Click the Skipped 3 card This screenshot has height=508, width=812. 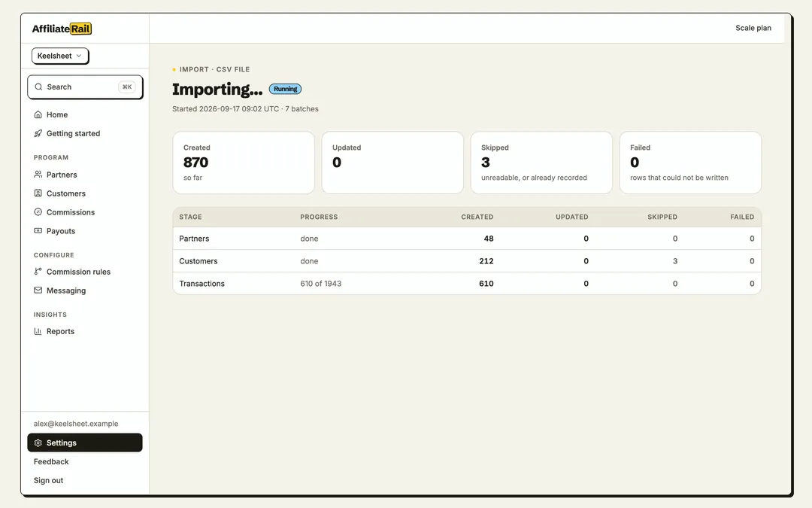pyautogui.click(x=541, y=163)
